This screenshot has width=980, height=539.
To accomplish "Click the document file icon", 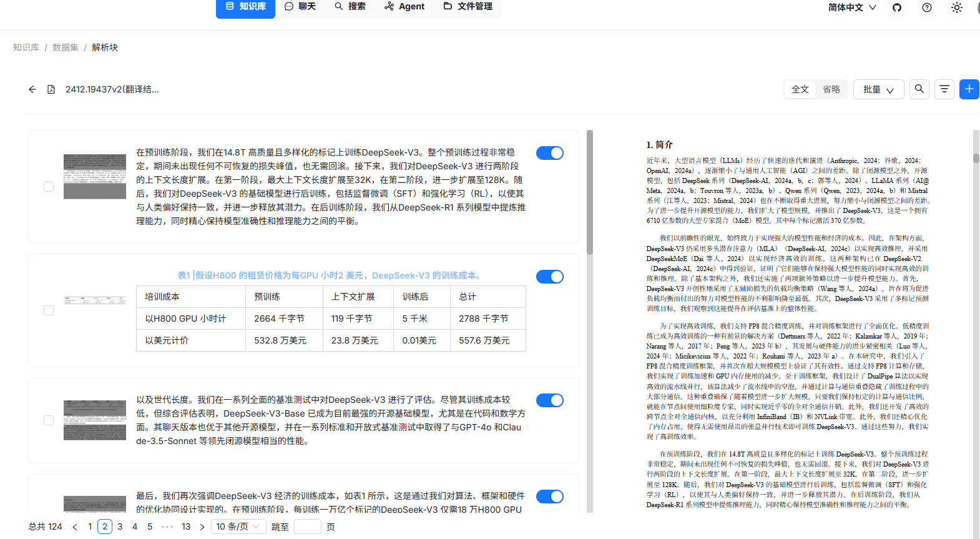I will pyautogui.click(x=51, y=89).
